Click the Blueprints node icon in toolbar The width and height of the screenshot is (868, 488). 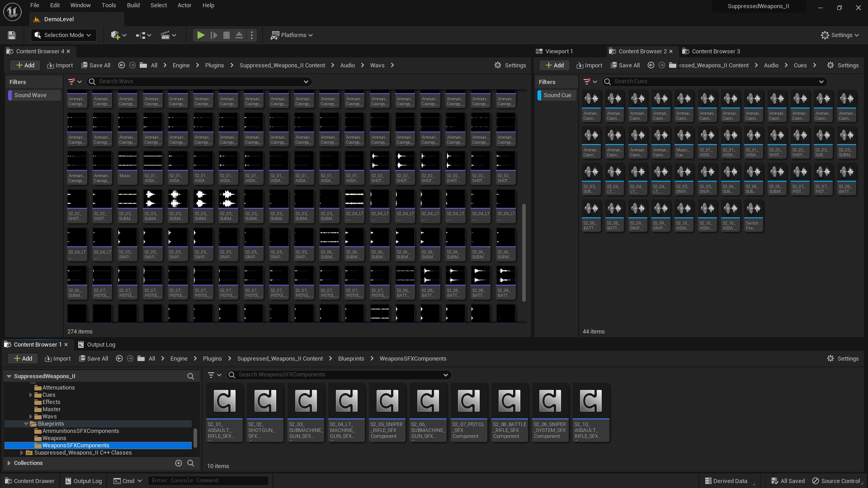141,35
